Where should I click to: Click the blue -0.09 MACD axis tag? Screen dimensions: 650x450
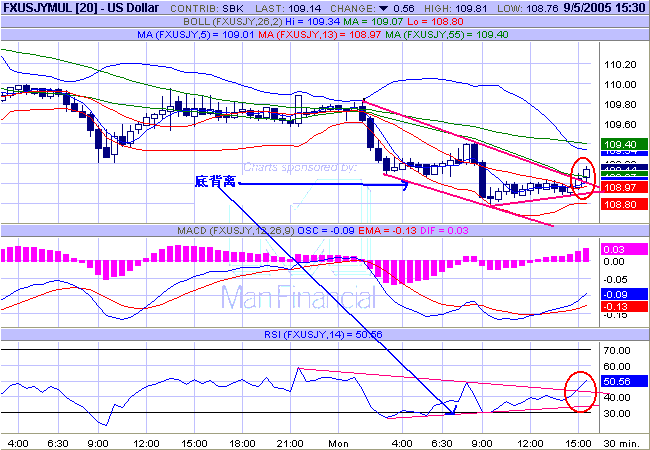tap(624, 295)
